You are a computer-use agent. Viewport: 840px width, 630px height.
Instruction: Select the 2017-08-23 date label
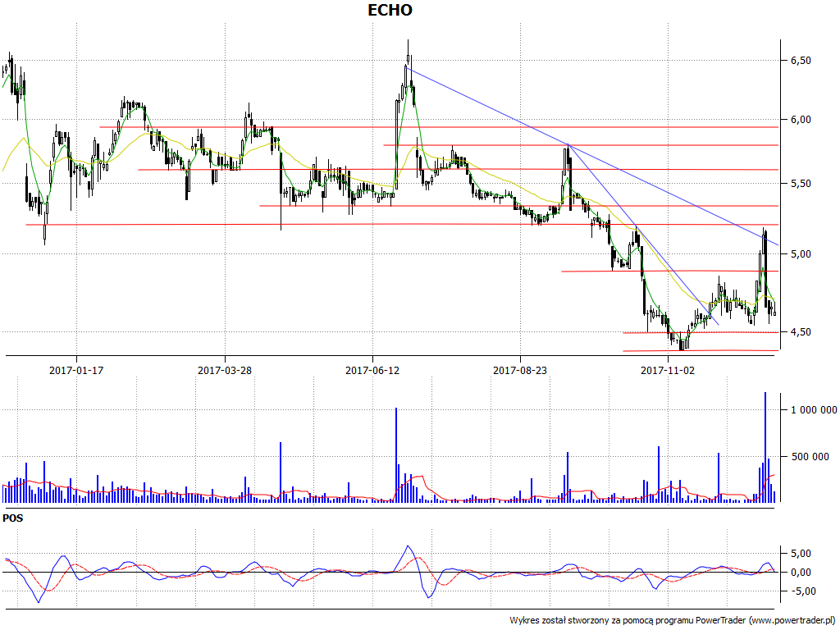520,370
